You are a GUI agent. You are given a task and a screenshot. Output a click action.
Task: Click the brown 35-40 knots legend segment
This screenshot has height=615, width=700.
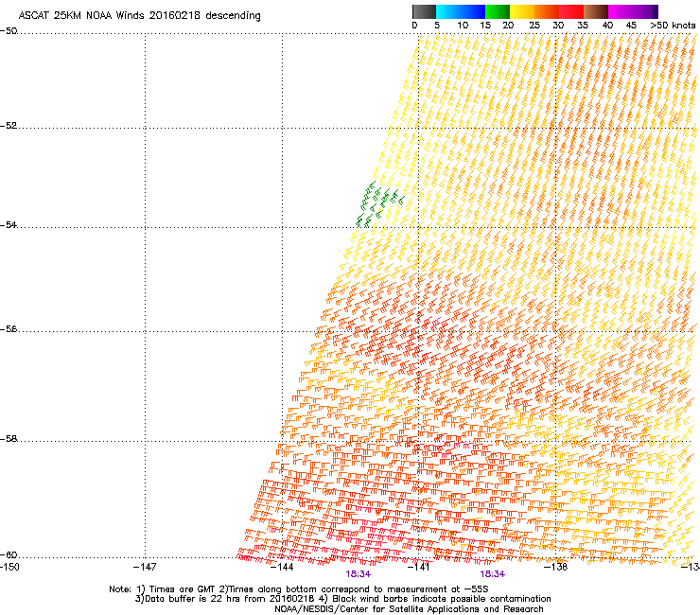[x=596, y=11]
